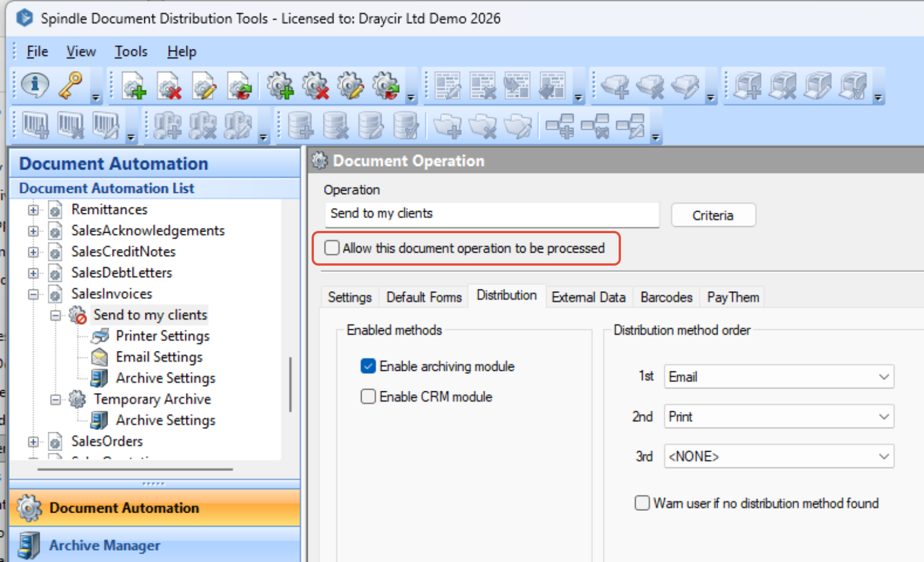The height and width of the screenshot is (562, 924).
Task: Click the greyed barcode edit icon
Action: (x=106, y=125)
